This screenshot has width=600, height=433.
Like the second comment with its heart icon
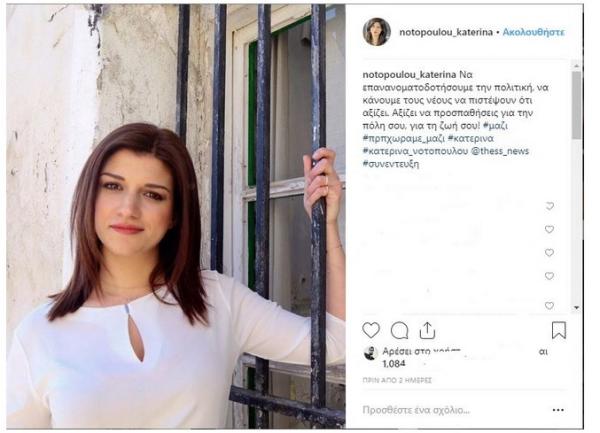pyautogui.click(x=549, y=229)
